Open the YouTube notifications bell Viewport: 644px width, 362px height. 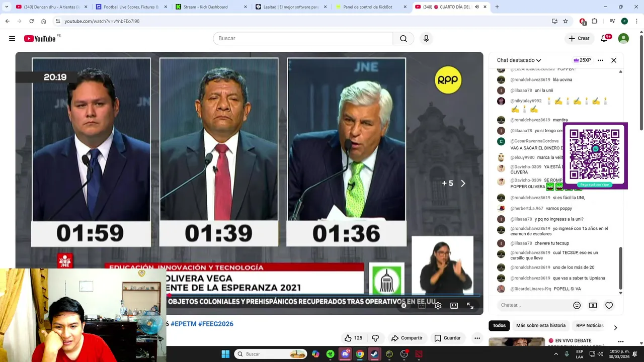(604, 38)
